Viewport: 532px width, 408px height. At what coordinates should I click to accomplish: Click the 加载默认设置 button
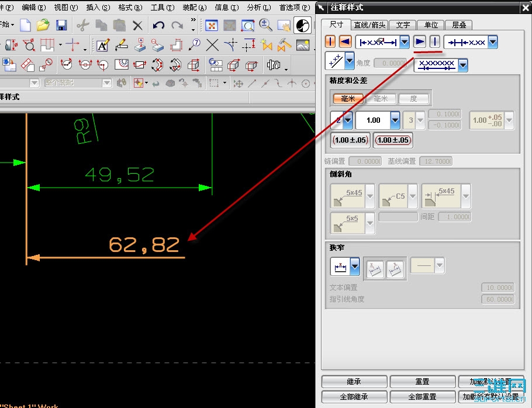pos(491,382)
